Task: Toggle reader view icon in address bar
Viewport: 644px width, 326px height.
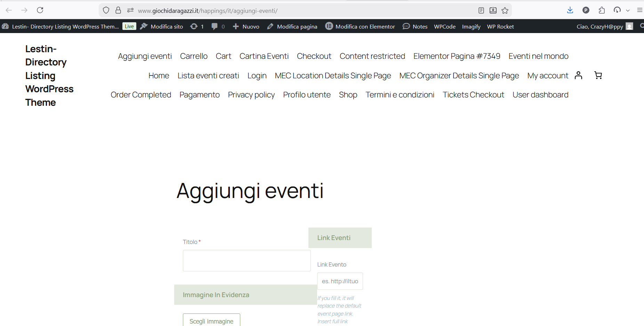Action: pyautogui.click(x=481, y=10)
